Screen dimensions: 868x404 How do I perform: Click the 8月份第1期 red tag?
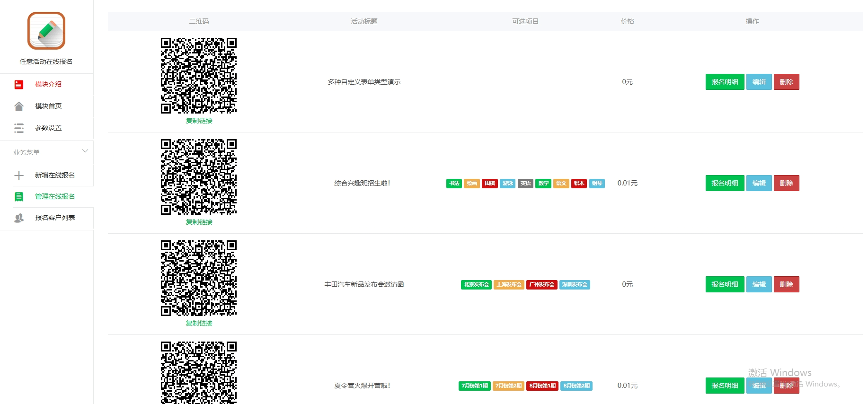coord(542,386)
